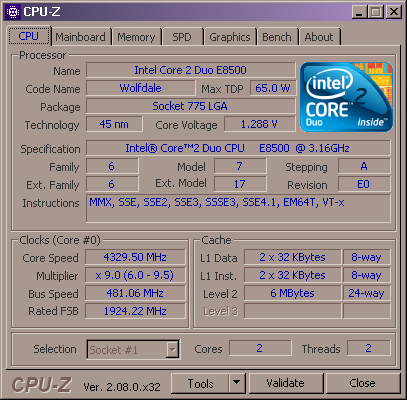Switch to the CPU tab
Image resolution: width=407 pixels, height=400 pixels.
pyautogui.click(x=29, y=36)
